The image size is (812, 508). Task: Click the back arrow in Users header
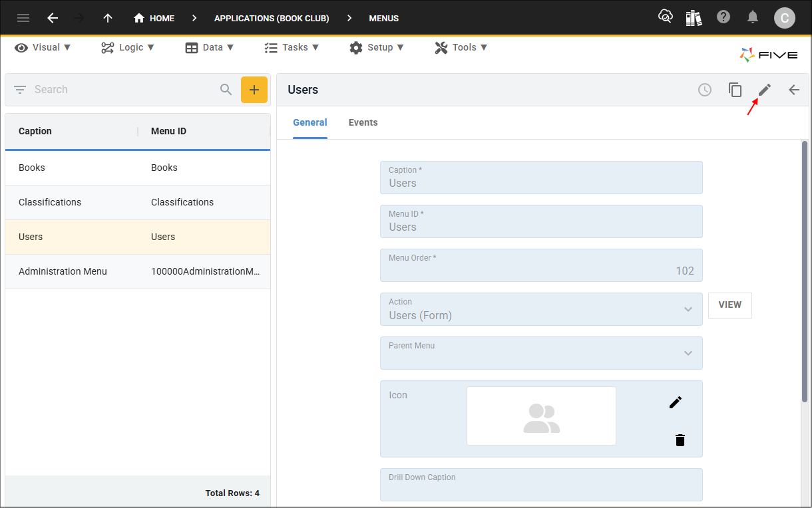(794, 90)
